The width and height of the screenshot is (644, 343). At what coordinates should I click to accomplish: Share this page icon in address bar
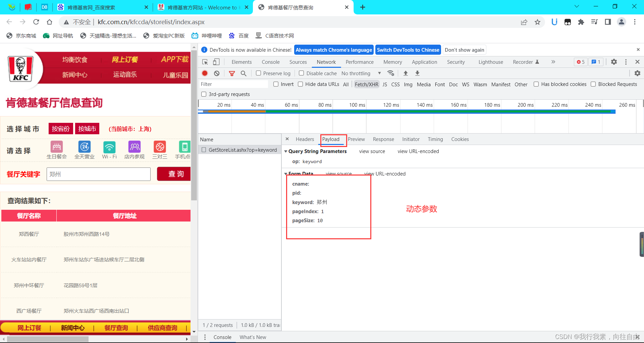click(524, 22)
